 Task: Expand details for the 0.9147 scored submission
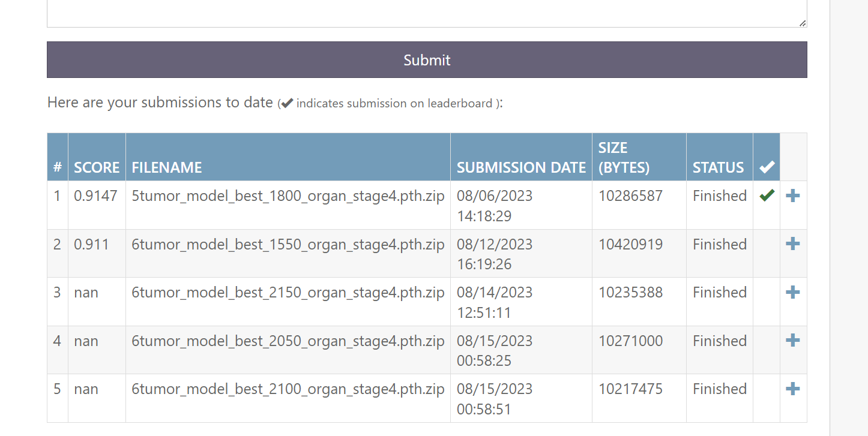tap(792, 196)
